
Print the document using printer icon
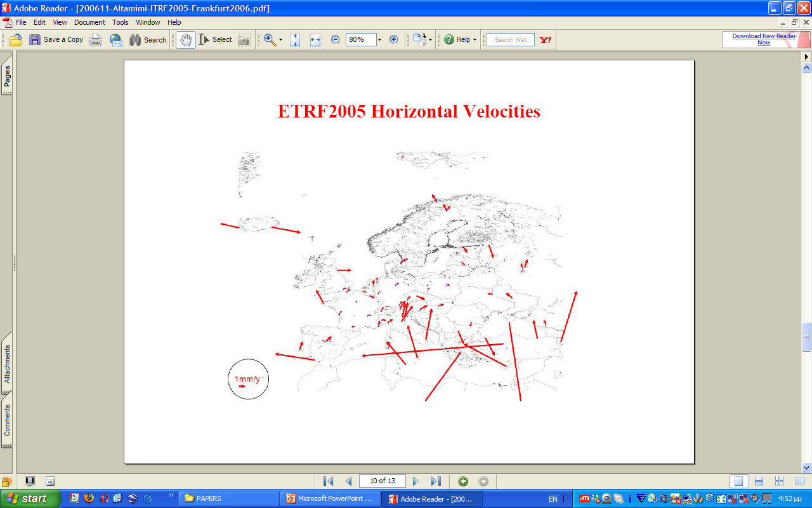tap(96, 39)
